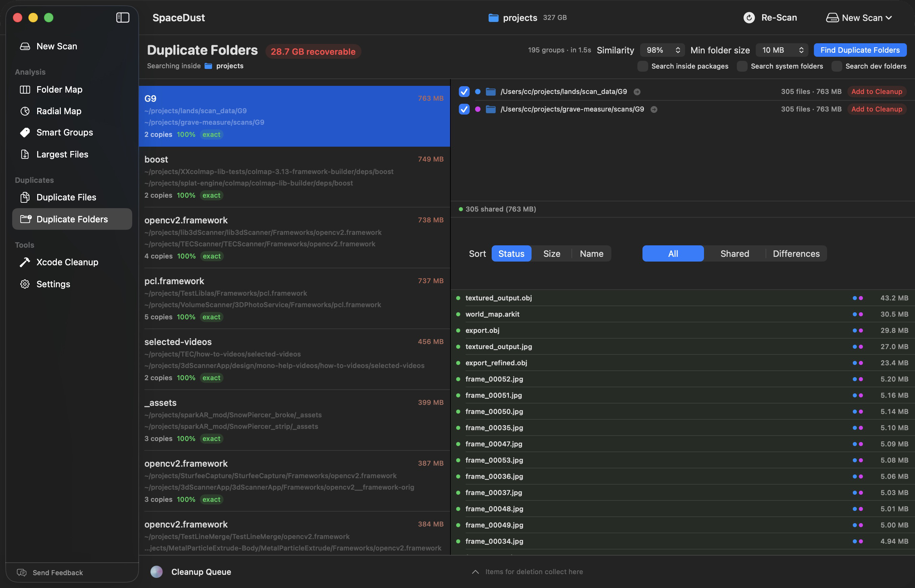Open Largest Files document icon
The height and width of the screenshot is (588, 915).
[25, 154]
